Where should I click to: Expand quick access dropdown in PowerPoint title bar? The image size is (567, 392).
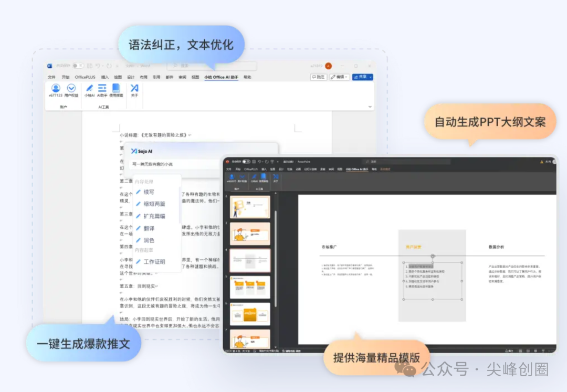click(x=278, y=162)
